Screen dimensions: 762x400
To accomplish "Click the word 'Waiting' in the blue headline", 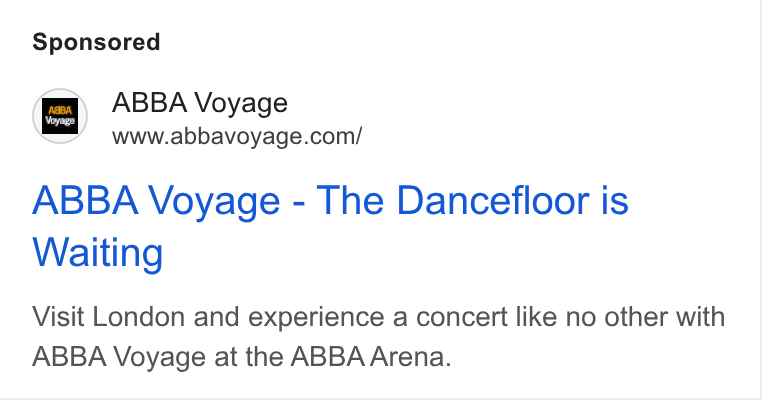I will (98, 252).
